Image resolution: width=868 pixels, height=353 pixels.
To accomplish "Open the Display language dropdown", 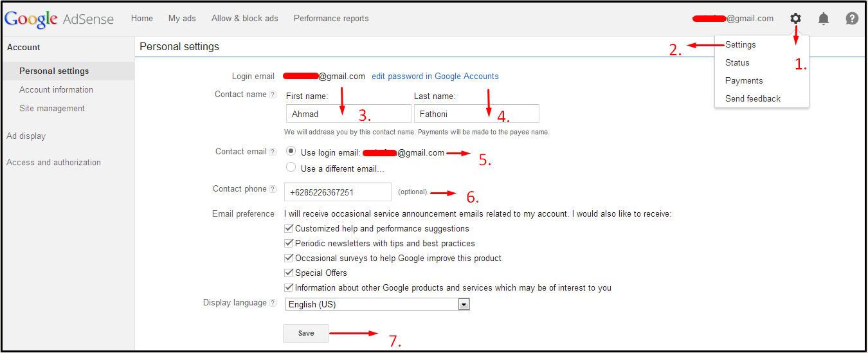I will point(377,304).
